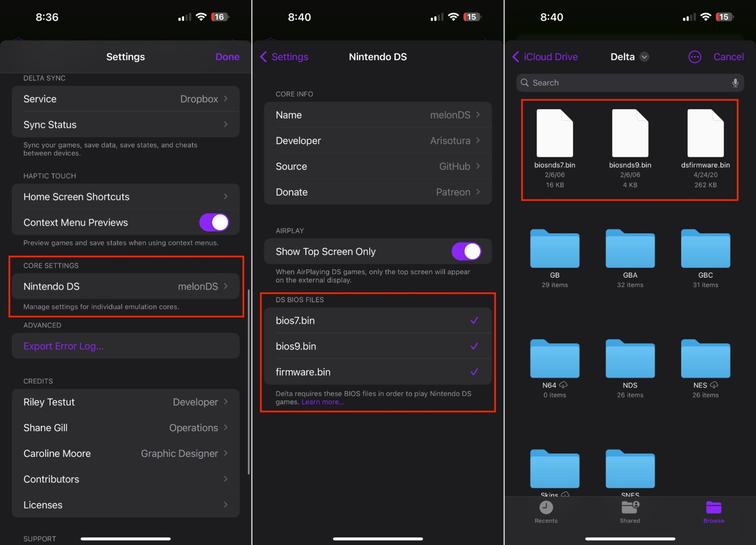Image resolution: width=756 pixels, height=545 pixels.
Task: Tap the microphone icon in the search bar
Action: pyautogui.click(x=735, y=83)
